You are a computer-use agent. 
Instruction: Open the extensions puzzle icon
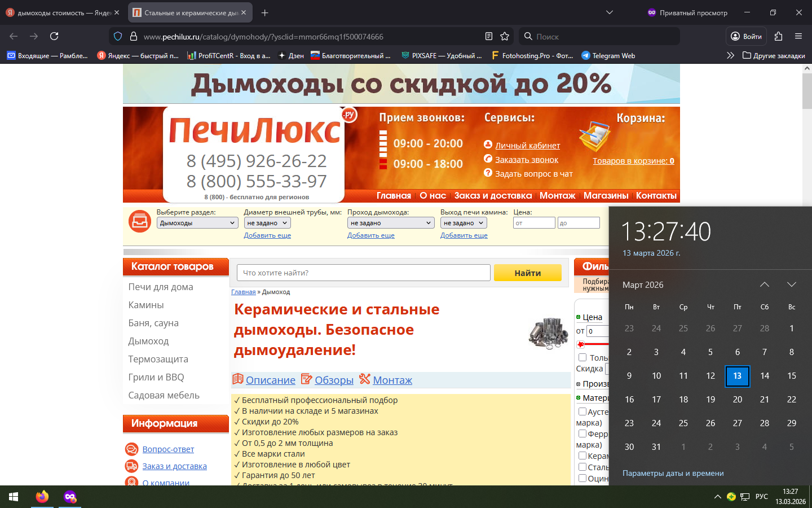779,36
